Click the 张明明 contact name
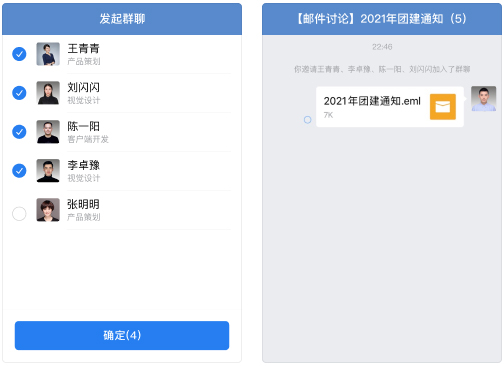Screen dimensions: 504x366 point(83,204)
